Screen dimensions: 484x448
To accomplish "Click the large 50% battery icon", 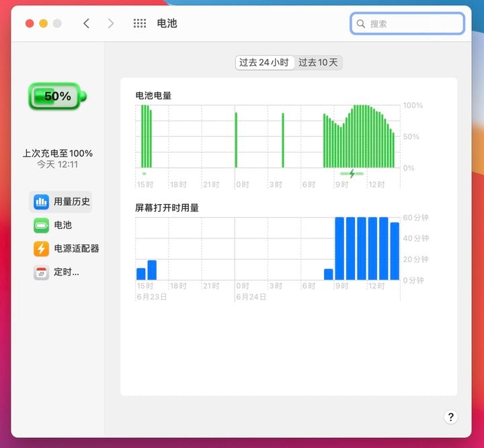I will click(x=57, y=97).
